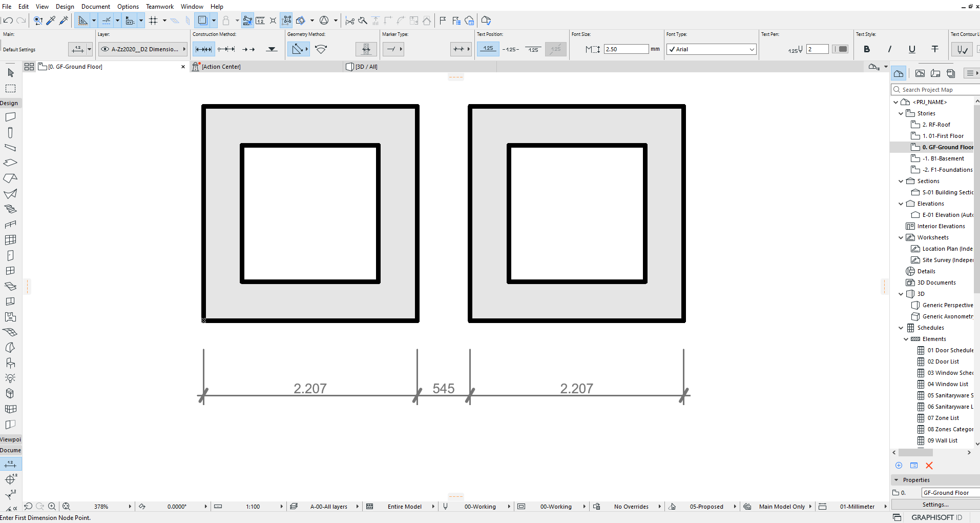Open 1. 01-First Floor story

pos(943,136)
